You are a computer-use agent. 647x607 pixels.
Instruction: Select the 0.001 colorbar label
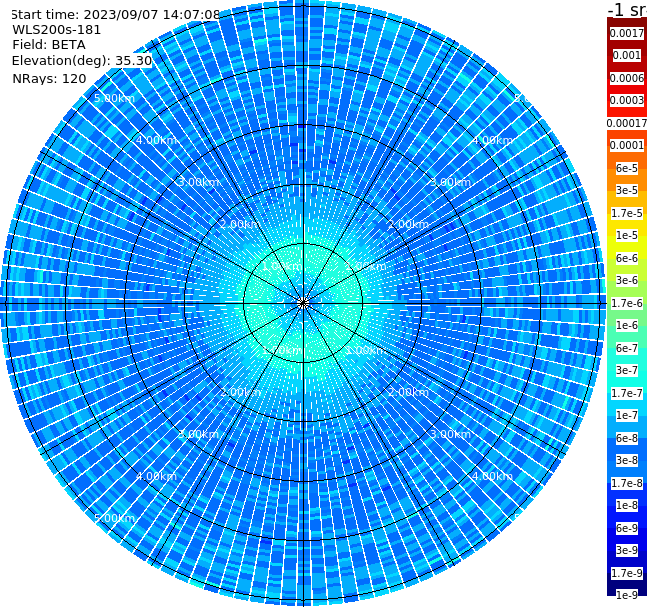point(627,56)
